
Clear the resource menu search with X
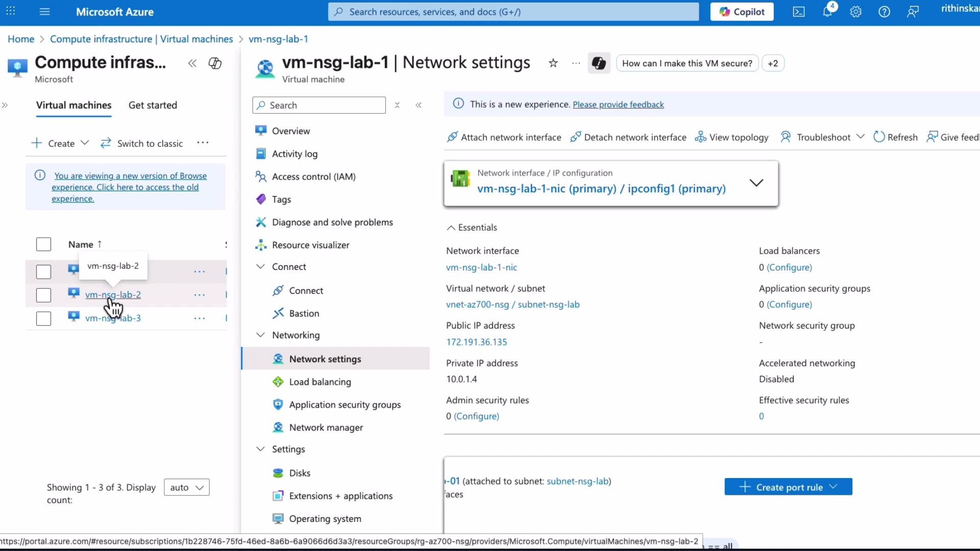(x=397, y=105)
